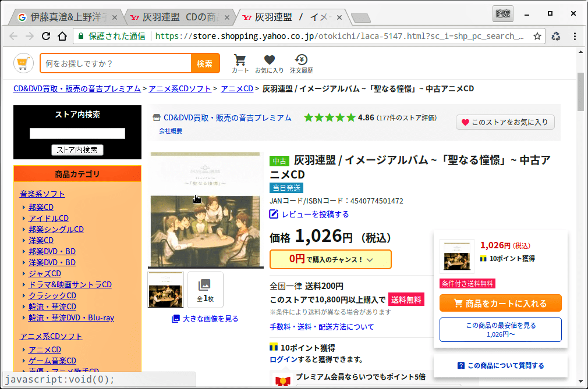Image resolution: width=588 pixels, height=389 pixels.
Task: Click the browser forward arrow
Action: click(30, 36)
